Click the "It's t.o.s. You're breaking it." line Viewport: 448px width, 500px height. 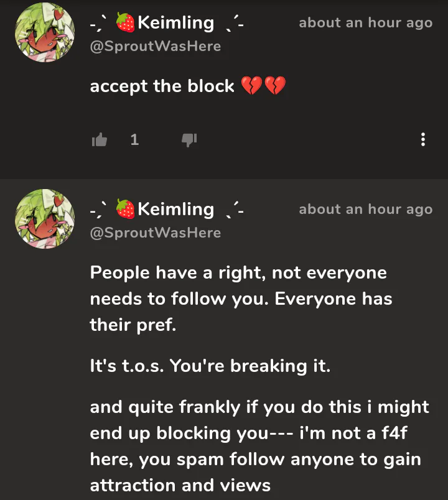click(210, 366)
